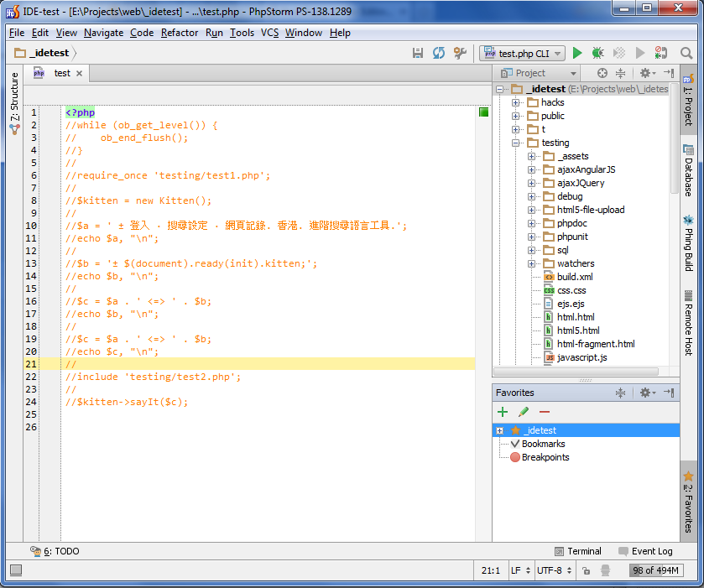Click the _idetest breadcrumb in navigation bar
The width and height of the screenshot is (704, 588).
pyautogui.click(x=42, y=53)
